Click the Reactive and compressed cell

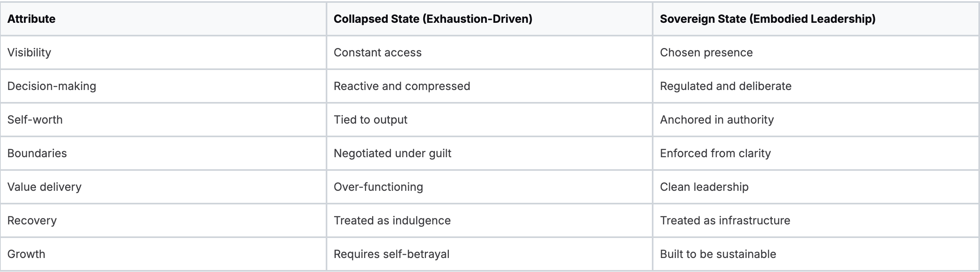coord(402,86)
